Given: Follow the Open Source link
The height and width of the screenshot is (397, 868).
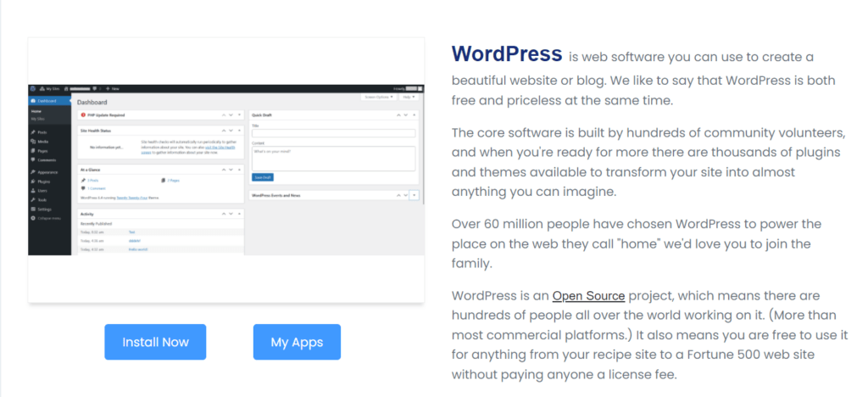Looking at the screenshot, I should 588,296.
